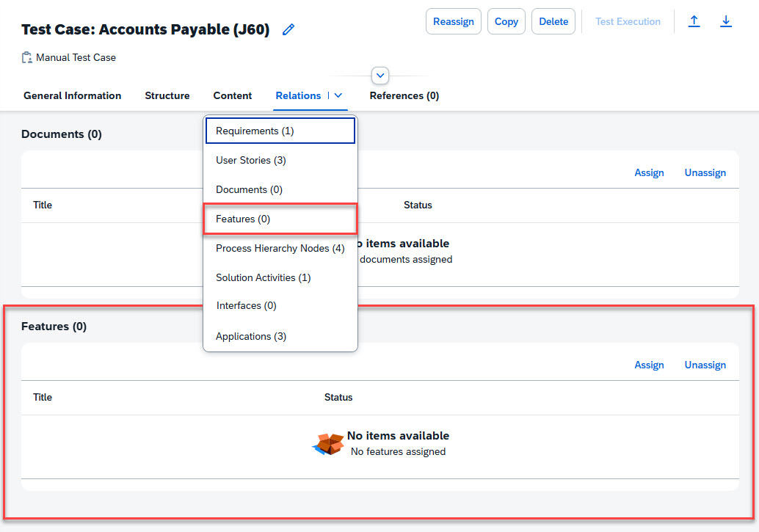759x532 pixels.
Task: Click the Features (0) section heading
Action: pos(54,327)
